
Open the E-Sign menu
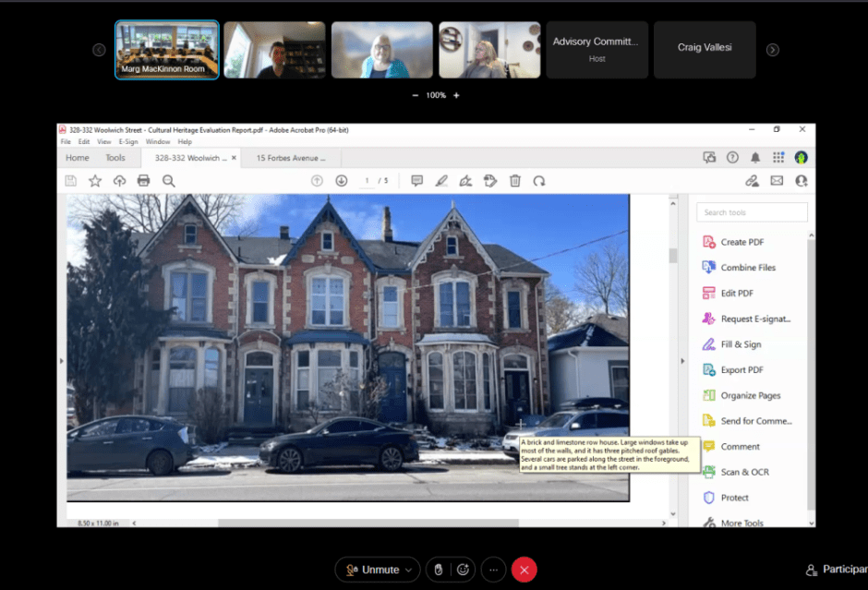127,141
